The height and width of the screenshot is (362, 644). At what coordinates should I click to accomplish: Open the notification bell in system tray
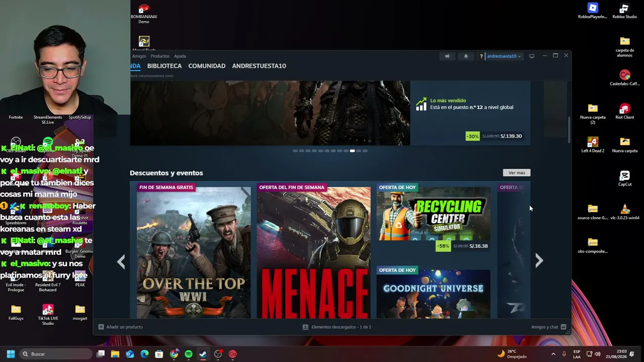pos(632,354)
